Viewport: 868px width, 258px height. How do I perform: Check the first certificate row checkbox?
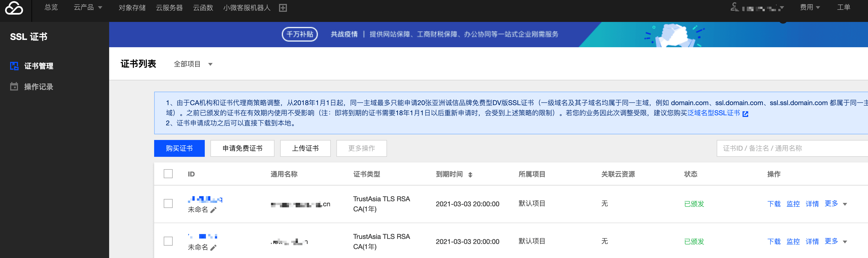click(168, 203)
